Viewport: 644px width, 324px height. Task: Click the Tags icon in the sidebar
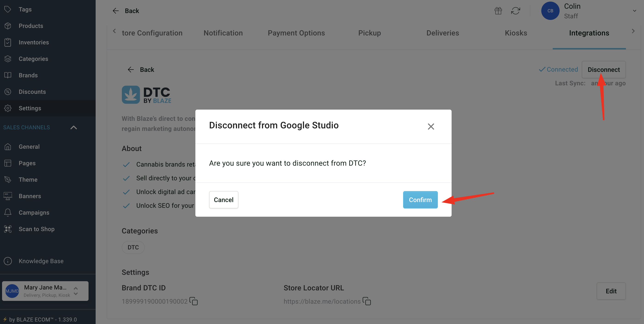click(8, 9)
